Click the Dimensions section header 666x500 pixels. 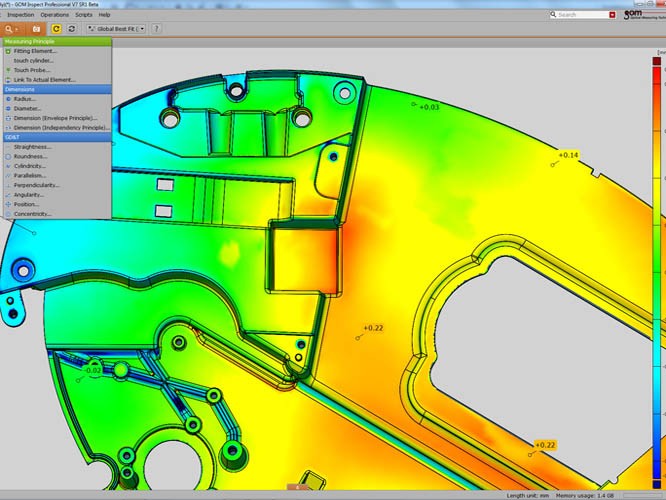click(x=57, y=90)
